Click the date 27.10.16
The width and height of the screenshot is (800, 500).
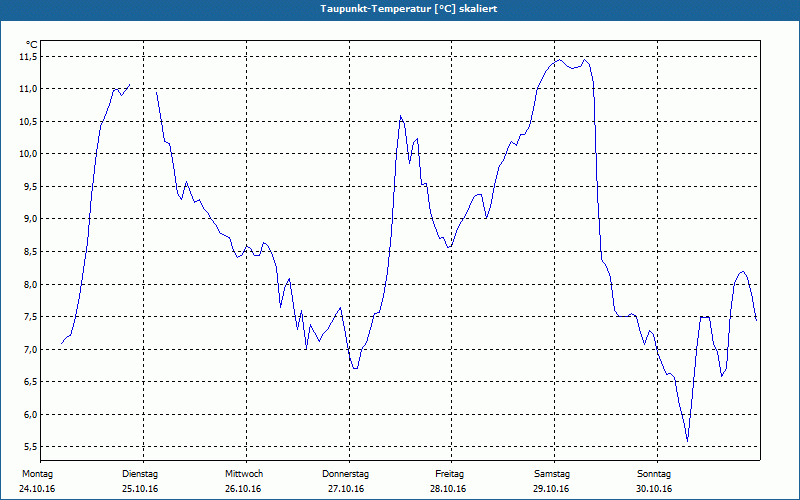click(346, 489)
